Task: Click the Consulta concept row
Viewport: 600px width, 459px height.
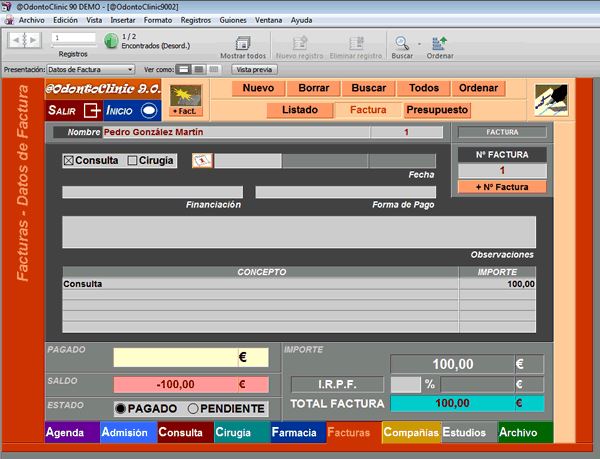Action: click(x=260, y=284)
